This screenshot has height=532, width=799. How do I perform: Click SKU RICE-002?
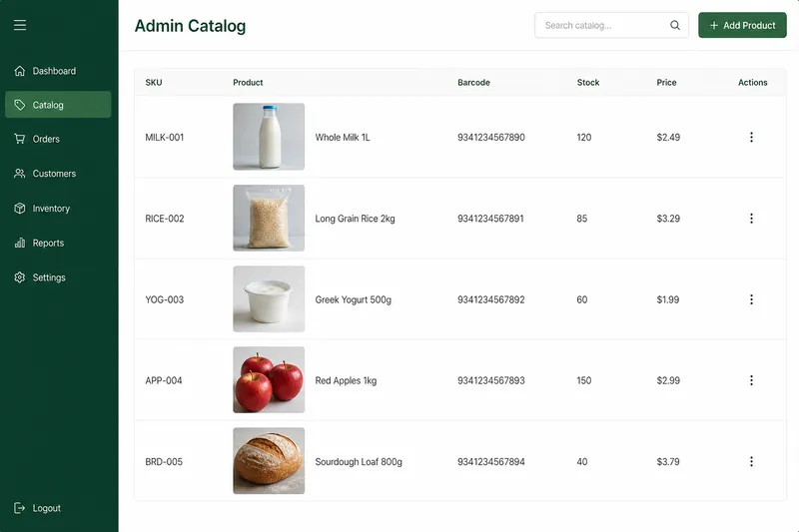point(165,219)
